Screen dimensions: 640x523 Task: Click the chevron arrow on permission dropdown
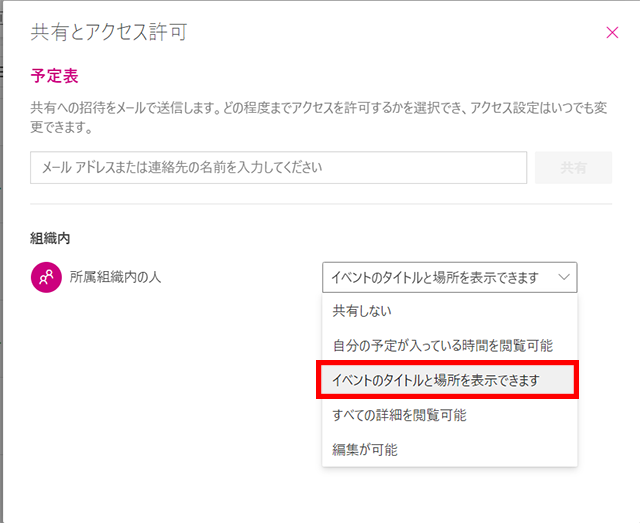(564, 277)
